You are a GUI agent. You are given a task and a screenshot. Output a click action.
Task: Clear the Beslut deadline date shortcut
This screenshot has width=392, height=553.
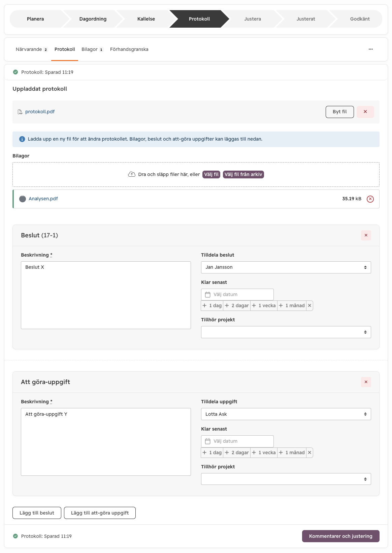coord(309,305)
